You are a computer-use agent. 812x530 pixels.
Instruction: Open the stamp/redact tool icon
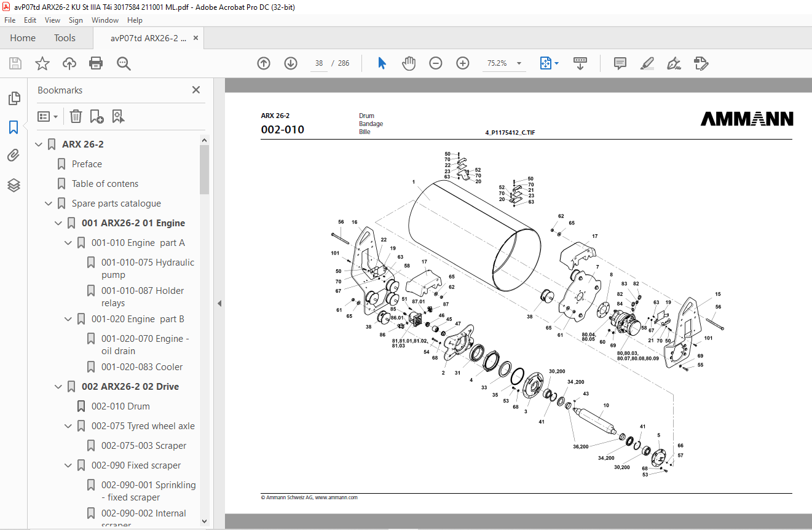point(701,63)
